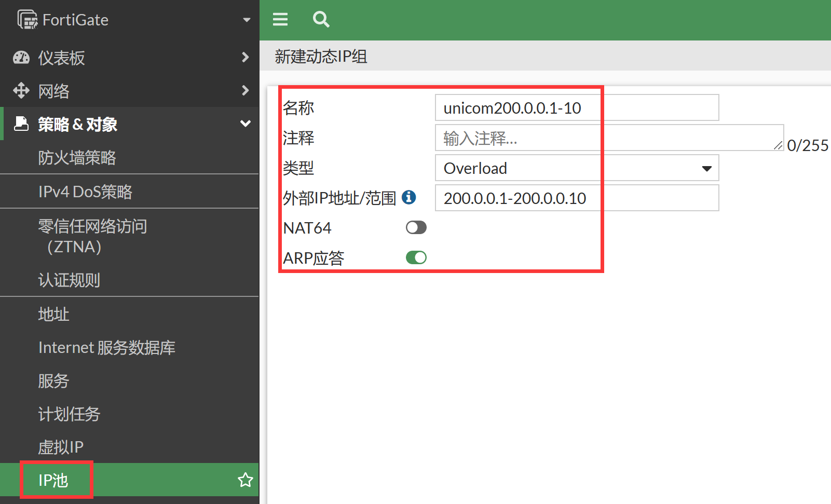Favorite the IP池 page with star

(x=246, y=480)
